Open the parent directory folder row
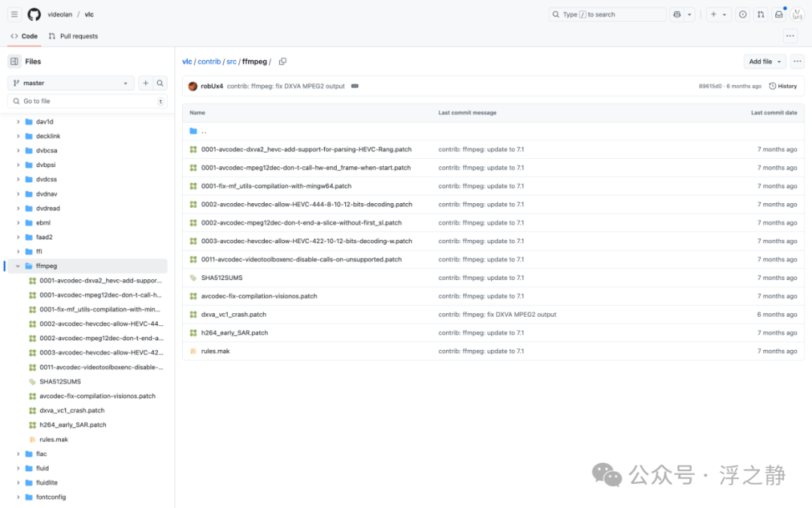Screen dimensions: 812x508 point(493,131)
